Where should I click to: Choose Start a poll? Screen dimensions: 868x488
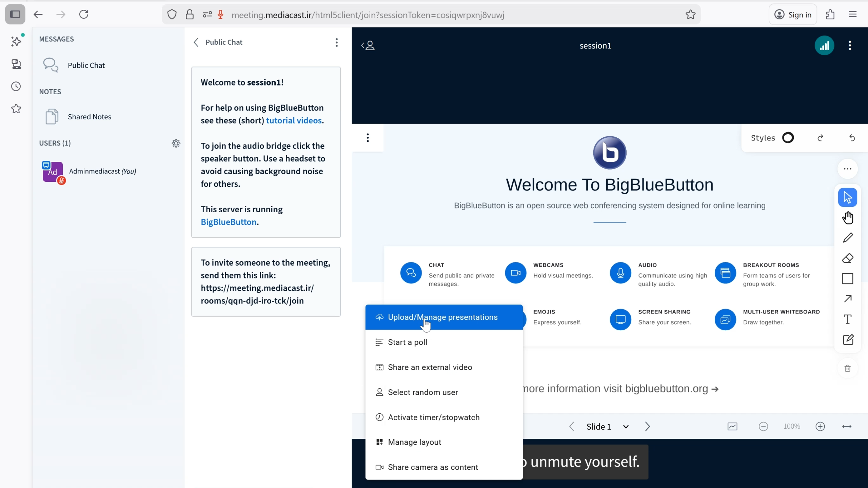pos(408,342)
